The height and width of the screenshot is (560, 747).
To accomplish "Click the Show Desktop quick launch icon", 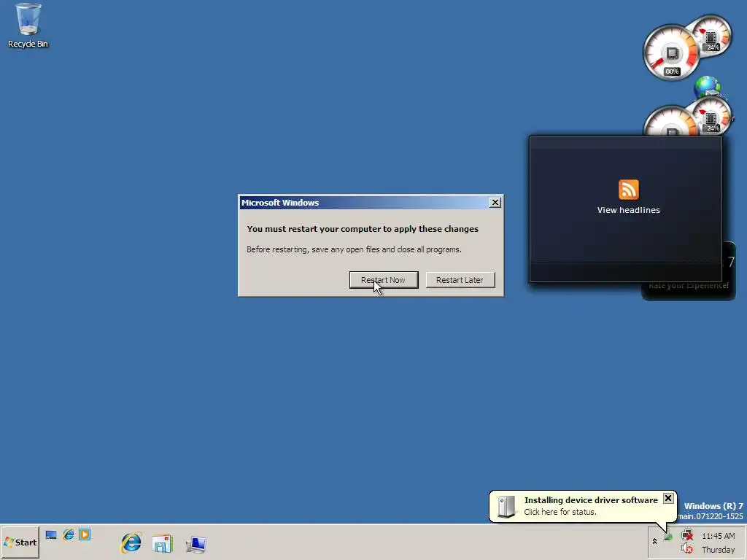I will [51, 534].
